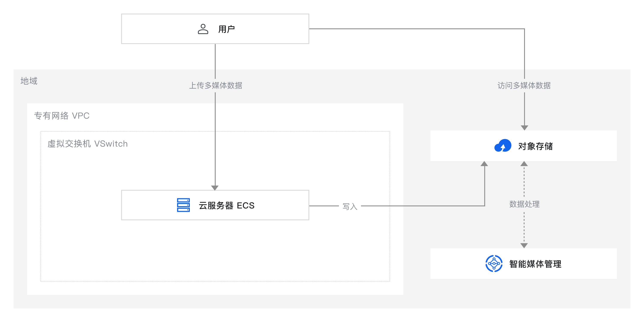Select the 云服务器 ECS label
Image resolution: width=644 pixels, height=322 pixels.
[226, 205]
